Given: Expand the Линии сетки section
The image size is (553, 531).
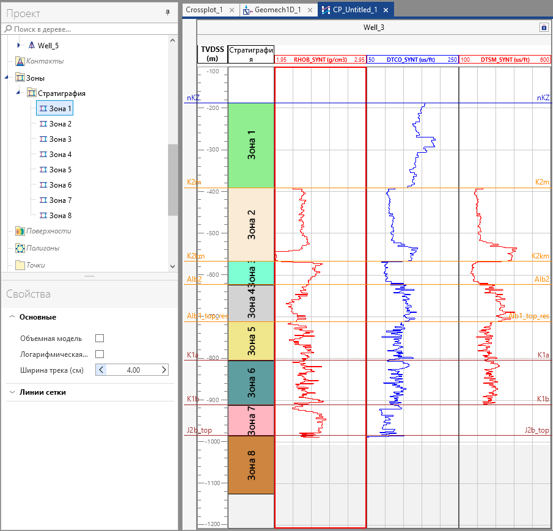Looking at the screenshot, I should (12, 392).
